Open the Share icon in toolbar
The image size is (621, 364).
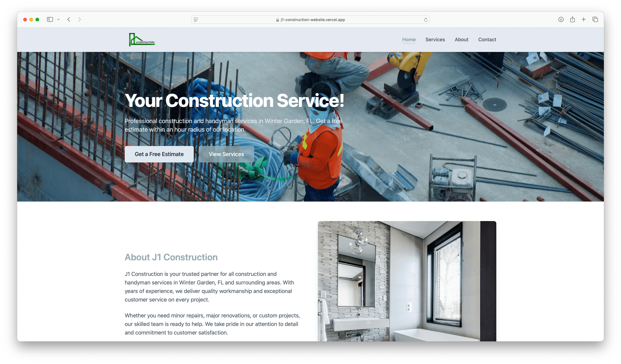click(572, 19)
